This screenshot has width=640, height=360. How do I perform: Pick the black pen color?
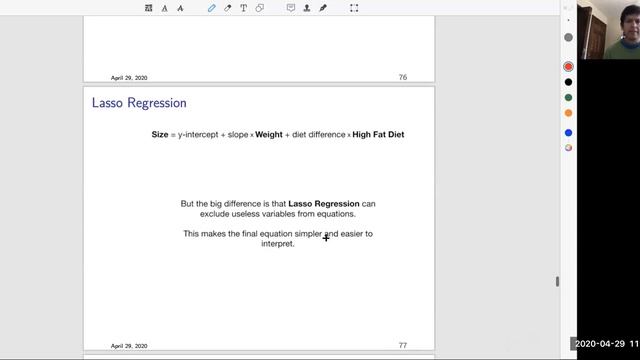tap(568, 82)
